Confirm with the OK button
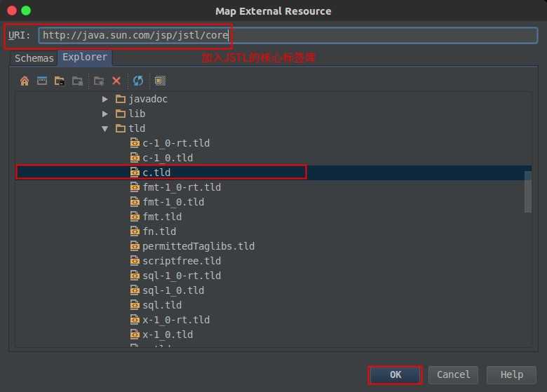 tap(396, 375)
